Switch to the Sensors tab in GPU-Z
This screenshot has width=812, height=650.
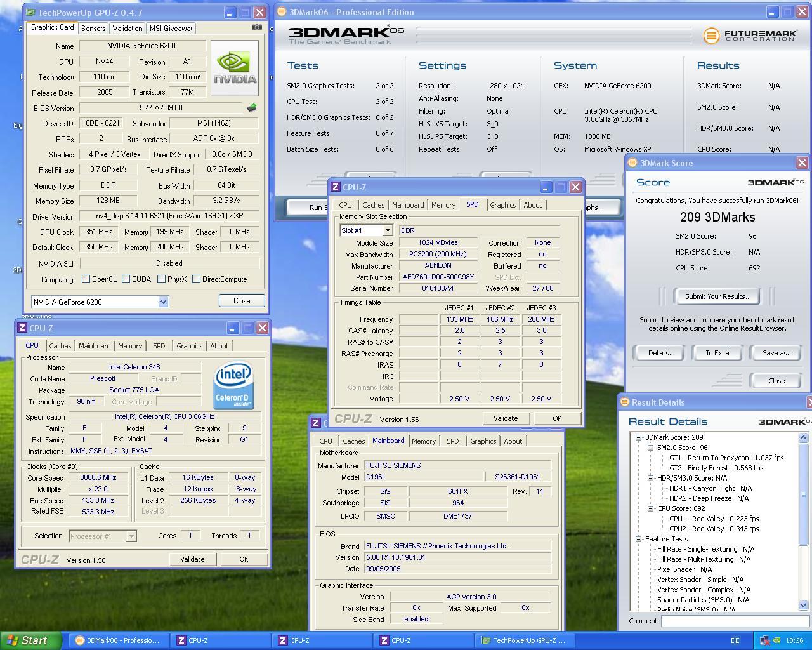pyautogui.click(x=93, y=29)
